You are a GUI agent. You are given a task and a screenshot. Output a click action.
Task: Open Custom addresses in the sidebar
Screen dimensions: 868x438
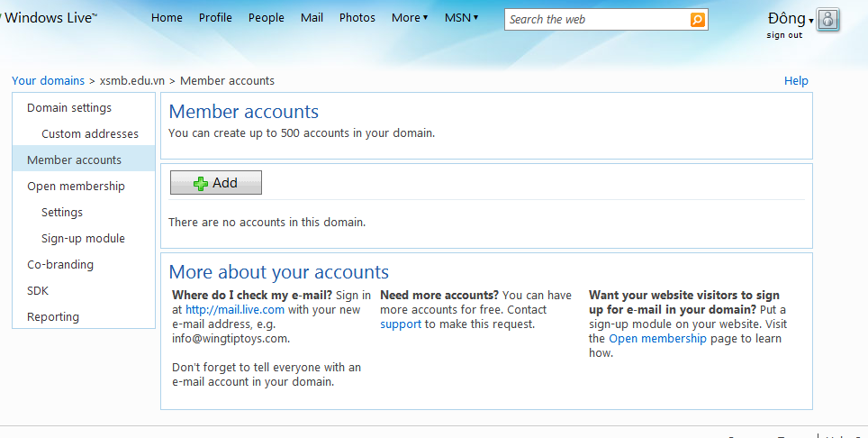pyautogui.click(x=90, y=134)
